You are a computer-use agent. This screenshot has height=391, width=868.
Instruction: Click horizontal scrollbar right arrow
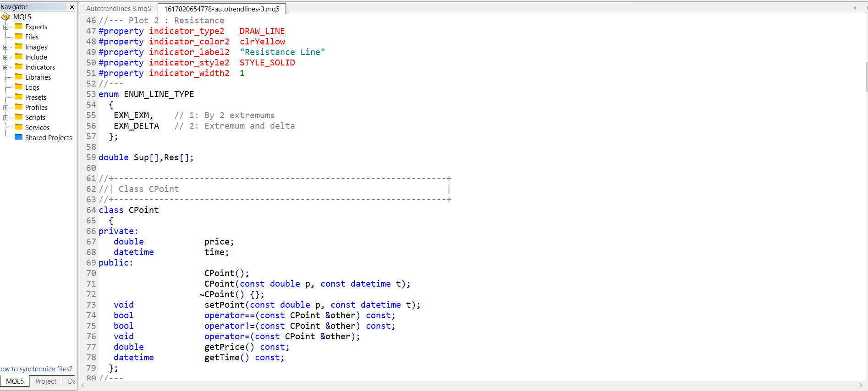click(861, 386)
